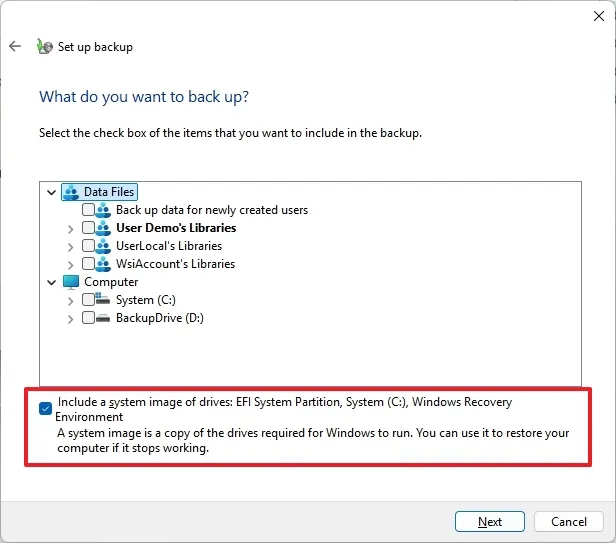Viewport: 616px width, 543px height.
Task: Collapse the Computer tree node
Action: pos(51,283)
